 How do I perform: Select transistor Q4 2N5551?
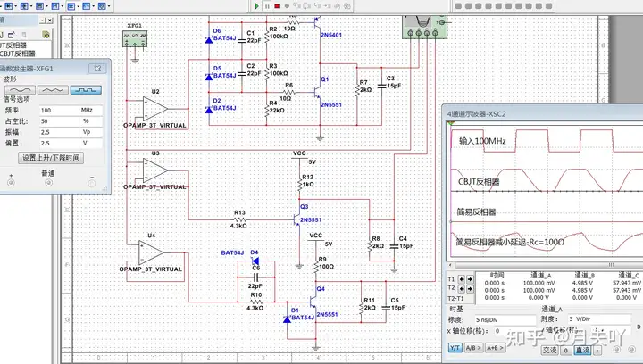pos(314,302)
